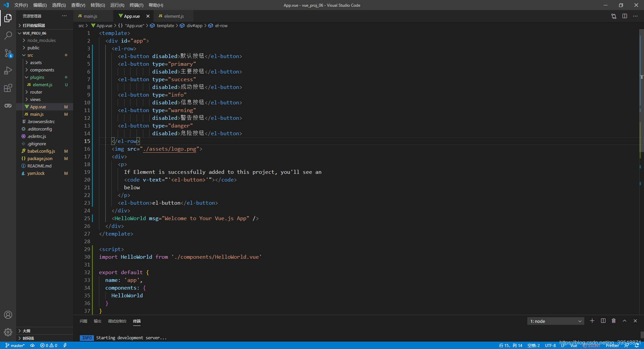The width and height of the screenshot is (644, 349).
Task: Click the explorer panel more actions ellipsis
Action: [x=64, y=16]
